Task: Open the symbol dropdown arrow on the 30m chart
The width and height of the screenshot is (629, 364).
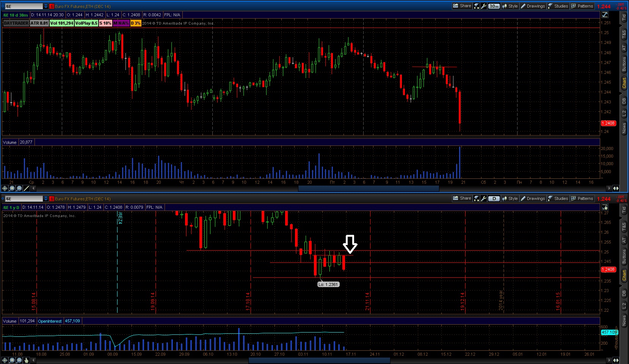Action: [46, 6]
